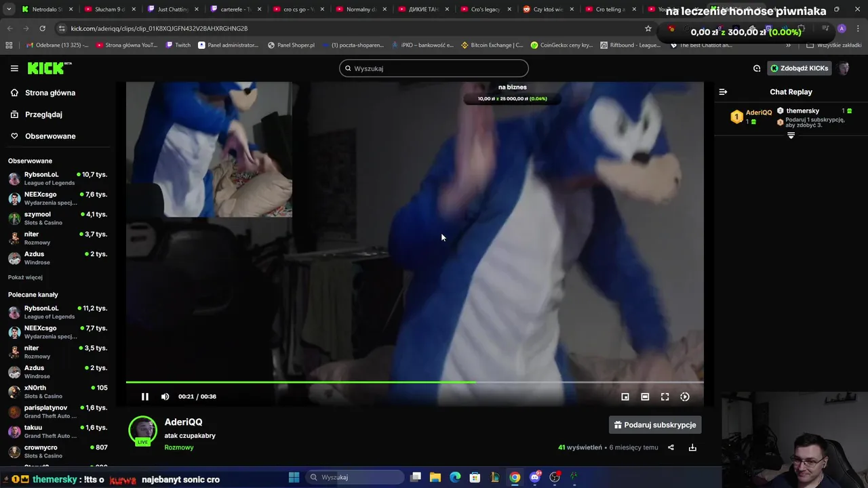The width and height of the screenshot is (868, 488).
Task: Open the Rozmowy category link
Action: (179, 447)
